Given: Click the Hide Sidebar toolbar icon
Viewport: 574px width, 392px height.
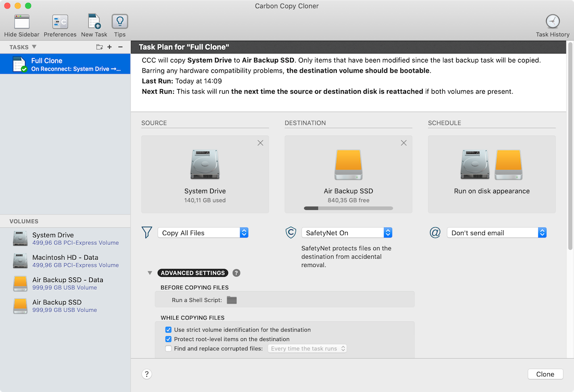Looking at the screenshot, I should pos(21,22).
